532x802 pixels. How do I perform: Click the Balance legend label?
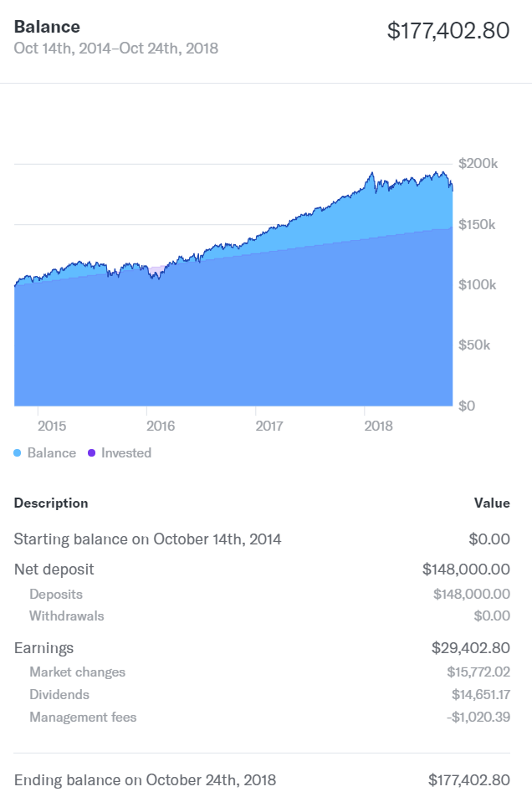pos(52,452)
